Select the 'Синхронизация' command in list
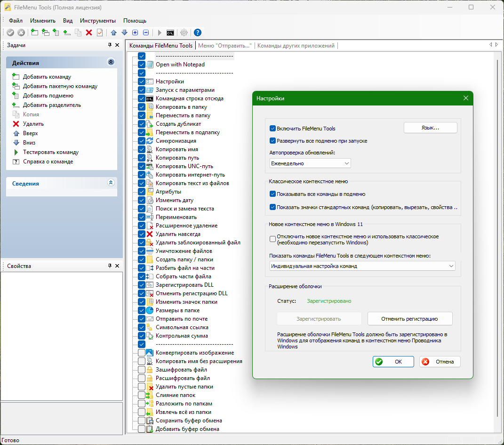 coord(176,141)
